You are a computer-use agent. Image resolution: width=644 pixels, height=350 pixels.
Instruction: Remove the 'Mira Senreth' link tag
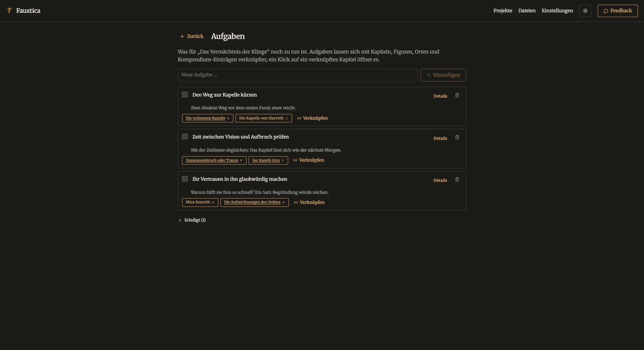(213, 203)
